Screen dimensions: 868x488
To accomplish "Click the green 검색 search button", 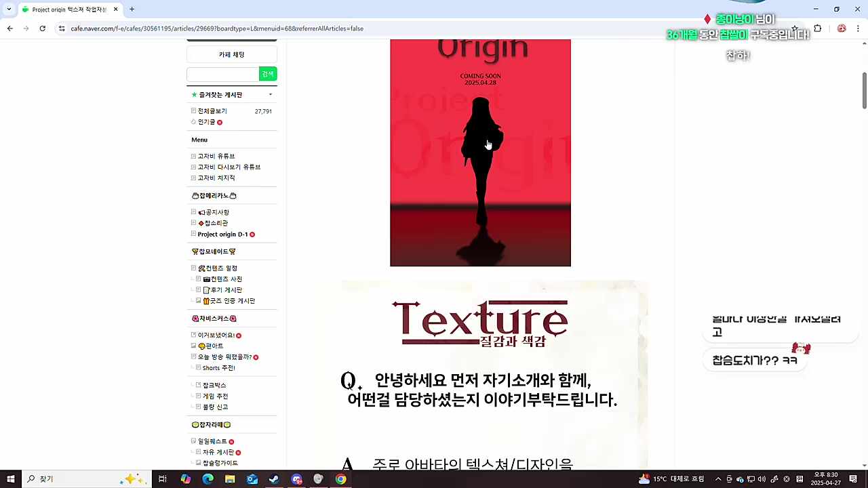I will (268, 74).
